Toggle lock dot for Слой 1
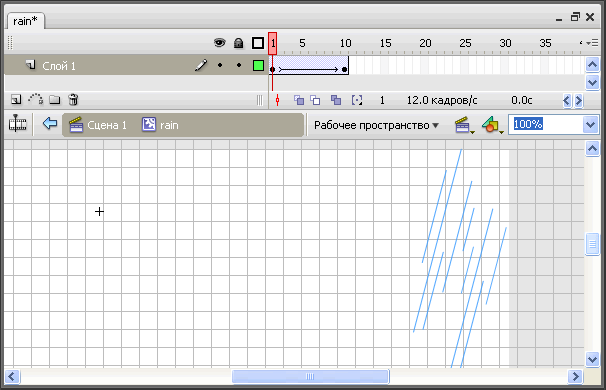 (239, 65)
